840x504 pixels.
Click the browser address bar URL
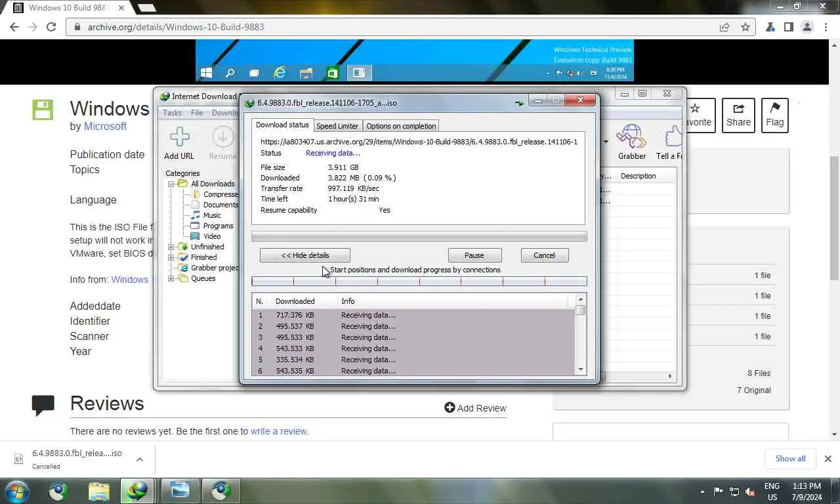176,27
